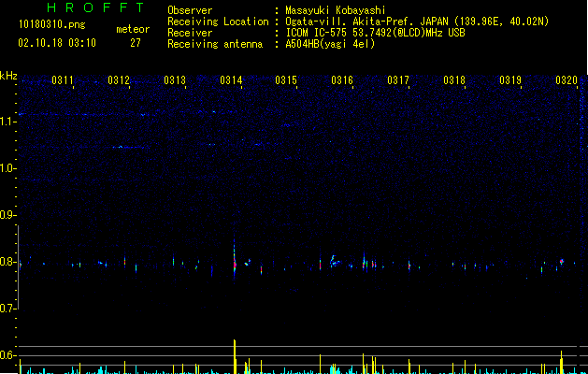The width and height of the screenshot is (588, 374).
Task: Click the 0.8 kHz frequency label
Action: [8, 262]
